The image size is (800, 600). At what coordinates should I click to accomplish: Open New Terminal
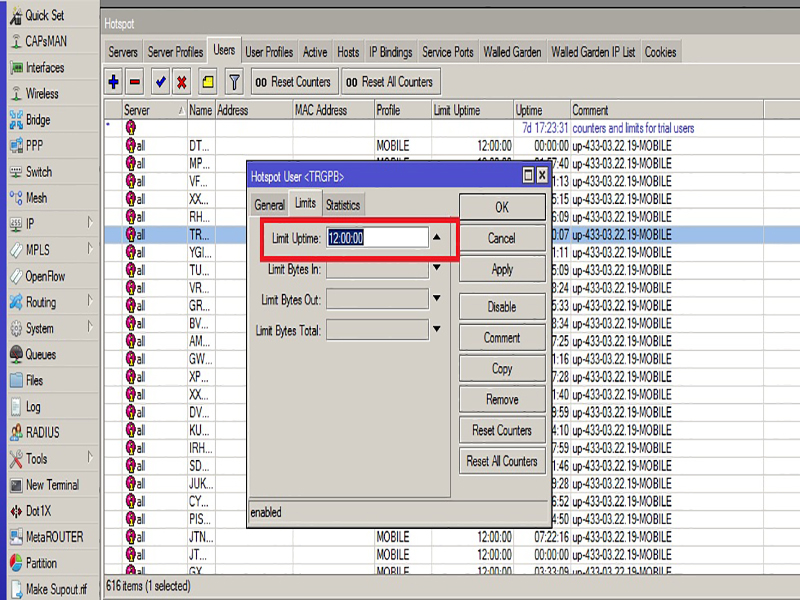[x=51, y=485]
